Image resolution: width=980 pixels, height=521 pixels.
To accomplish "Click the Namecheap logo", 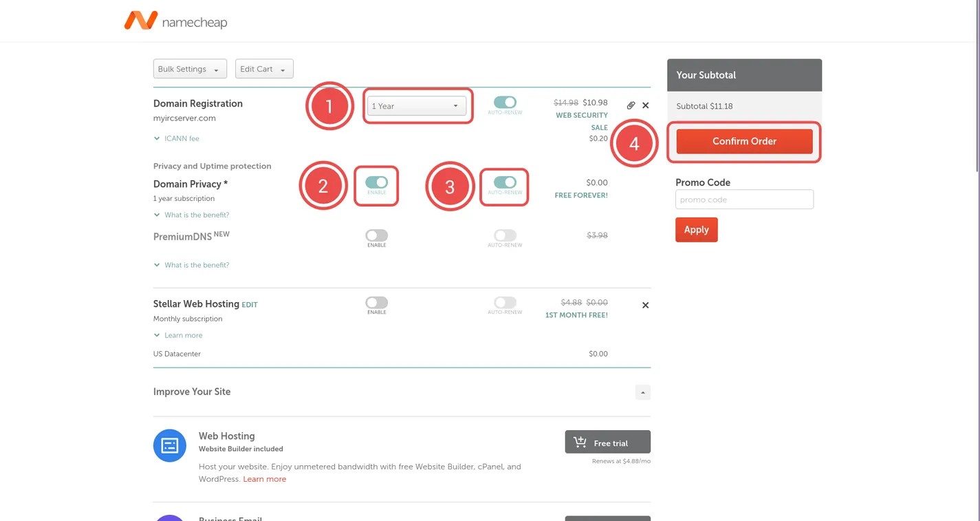I will (x=175, y=21).
